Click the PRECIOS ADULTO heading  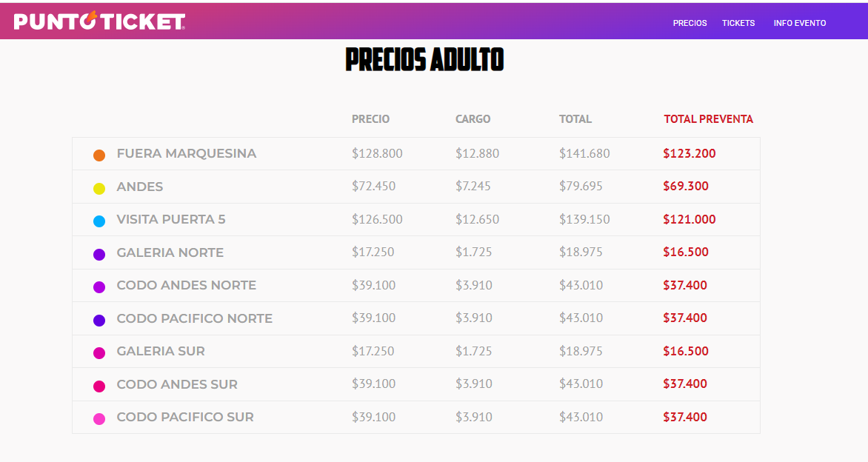[x=424, y=60]
